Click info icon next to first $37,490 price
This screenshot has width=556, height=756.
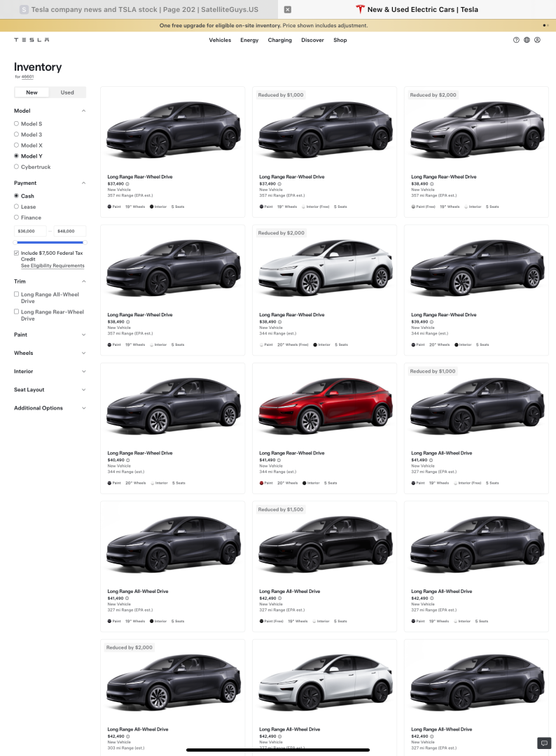pyautogui.click(x=127, y=183)
